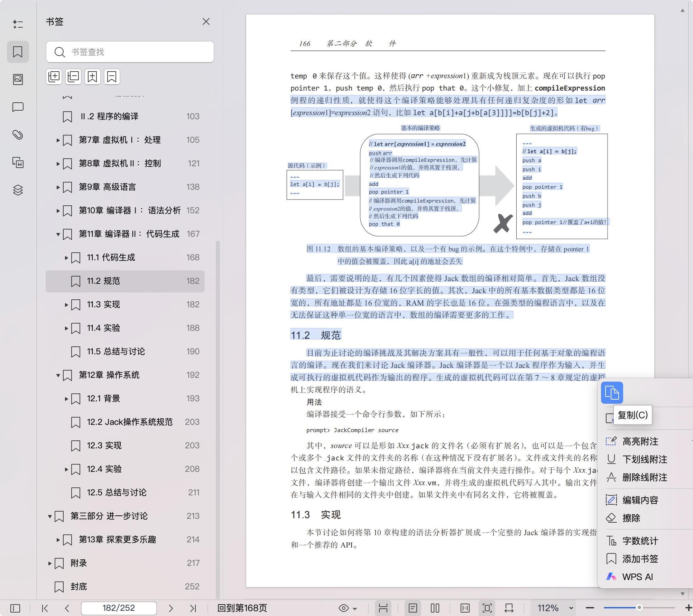The height and width of the screenshot is (616, 693).
Task: Select the layers icon in the sidebar
Action: [18, 190]
